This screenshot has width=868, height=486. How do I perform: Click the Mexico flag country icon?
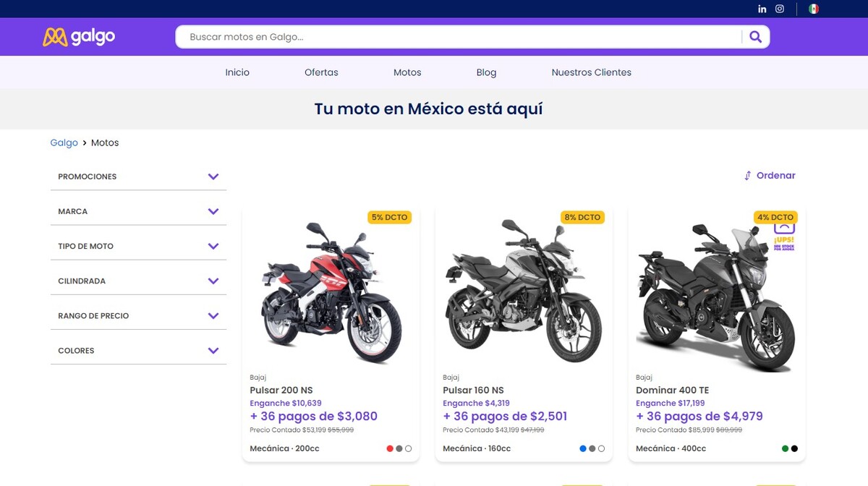pos(814,9)
